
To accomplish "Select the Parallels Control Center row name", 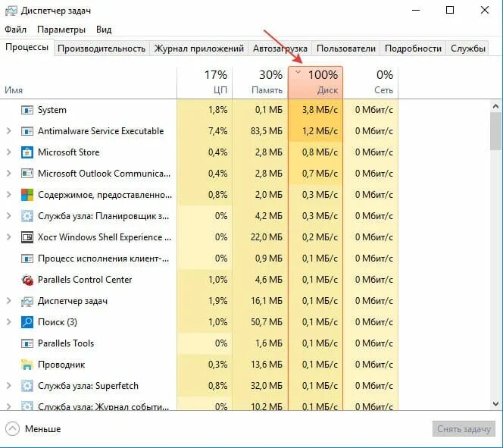I will coord(85,280).
